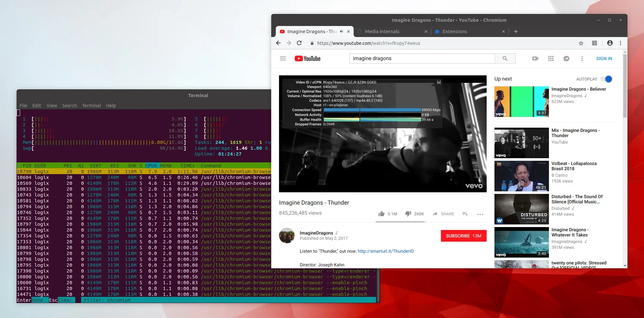Click the Save to playlist icon

point(465,214)
